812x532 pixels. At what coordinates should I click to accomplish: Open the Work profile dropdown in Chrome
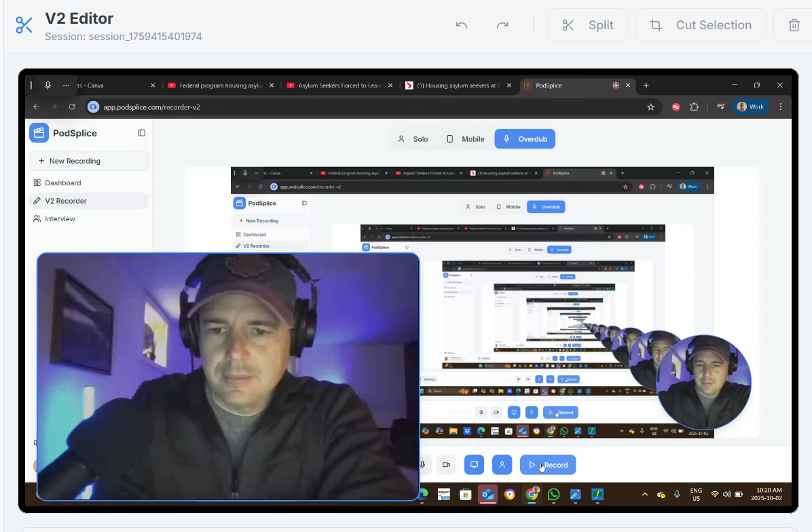[750, 107]
